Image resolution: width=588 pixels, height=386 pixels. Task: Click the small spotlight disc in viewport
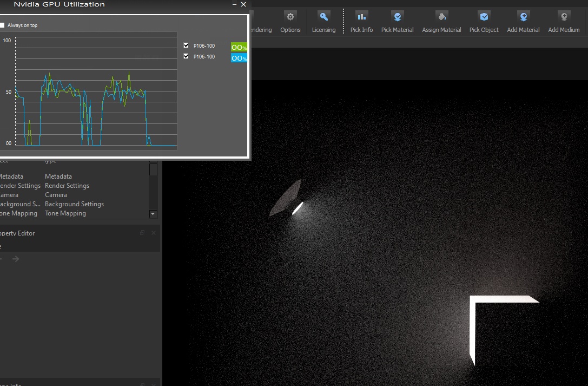pos(298,208)
